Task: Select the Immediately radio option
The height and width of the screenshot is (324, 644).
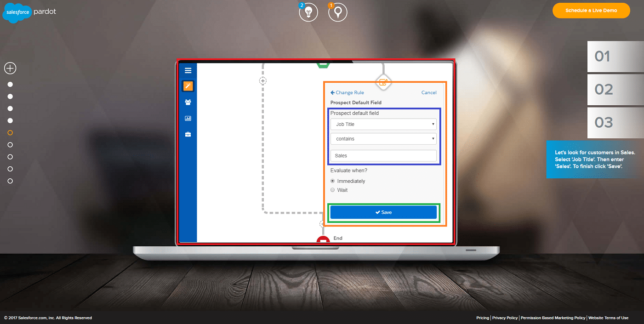Action: click(x=333, y=181)
